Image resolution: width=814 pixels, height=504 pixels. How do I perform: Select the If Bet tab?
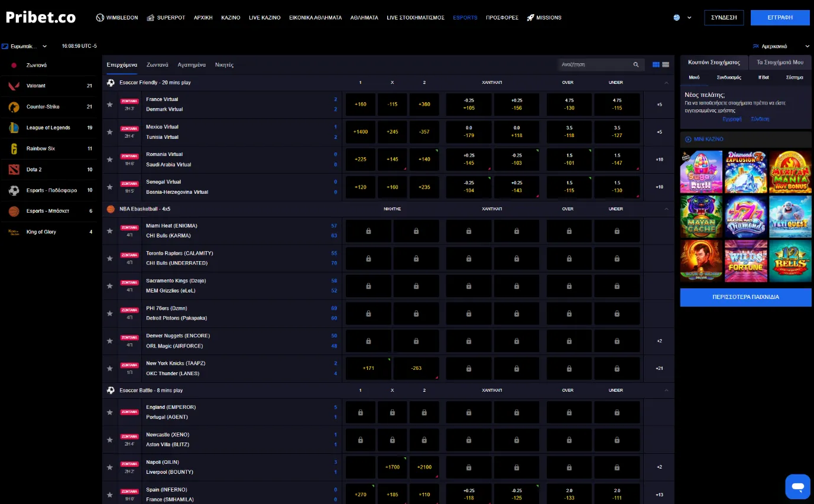pos(764,77)
